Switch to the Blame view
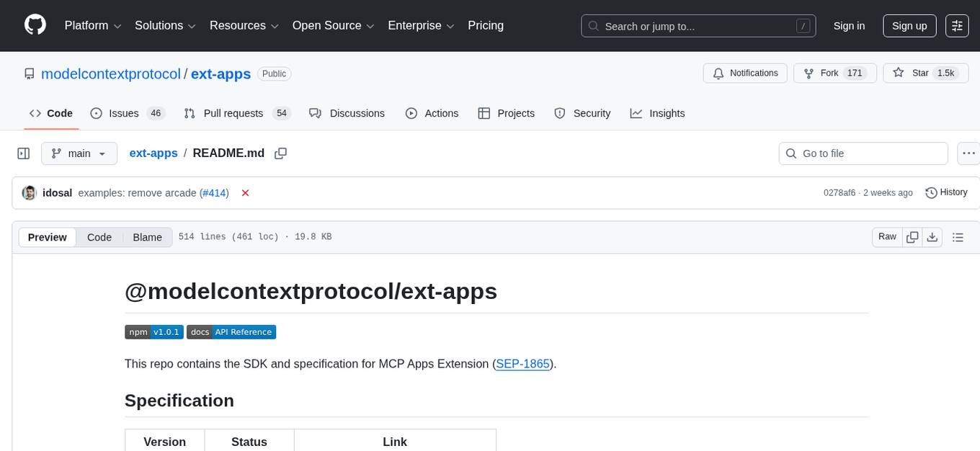 [x=147, y=237]
